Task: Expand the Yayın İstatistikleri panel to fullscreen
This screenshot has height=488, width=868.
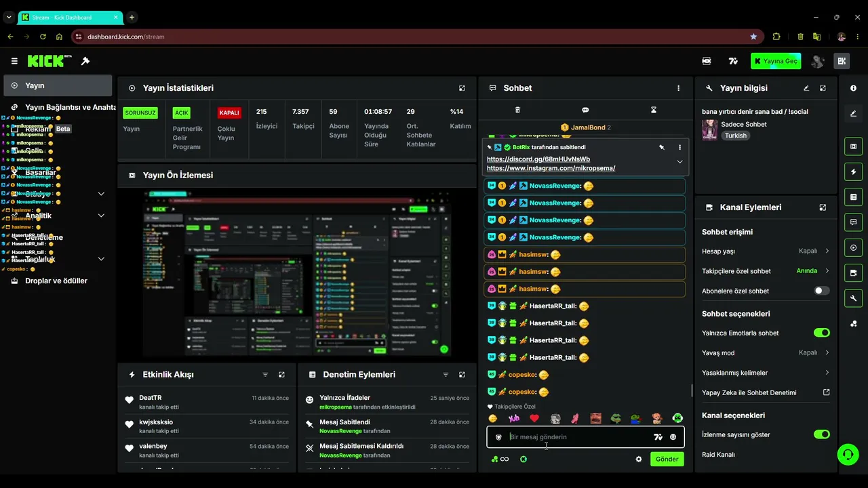Action: point(462,88)
